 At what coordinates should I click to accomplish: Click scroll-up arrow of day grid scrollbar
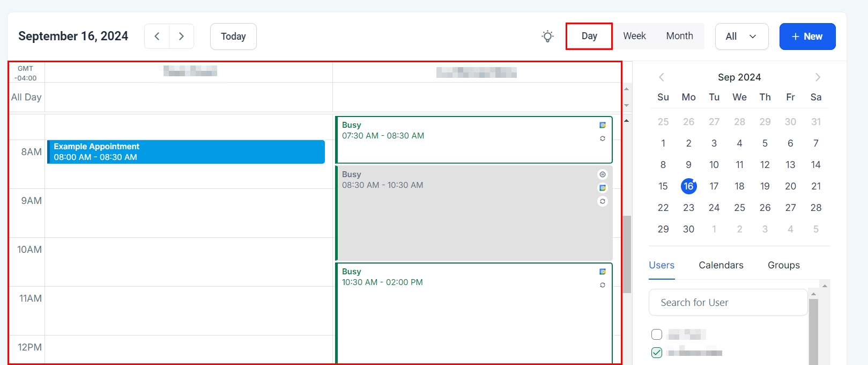point(626,121)
